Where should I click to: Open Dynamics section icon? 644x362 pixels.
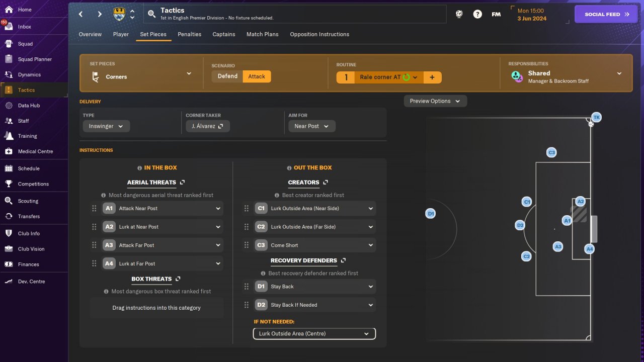9,74
